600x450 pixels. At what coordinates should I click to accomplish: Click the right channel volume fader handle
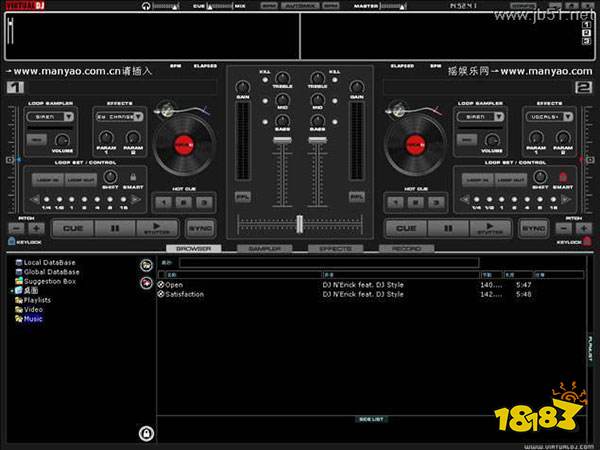[318, 140]
